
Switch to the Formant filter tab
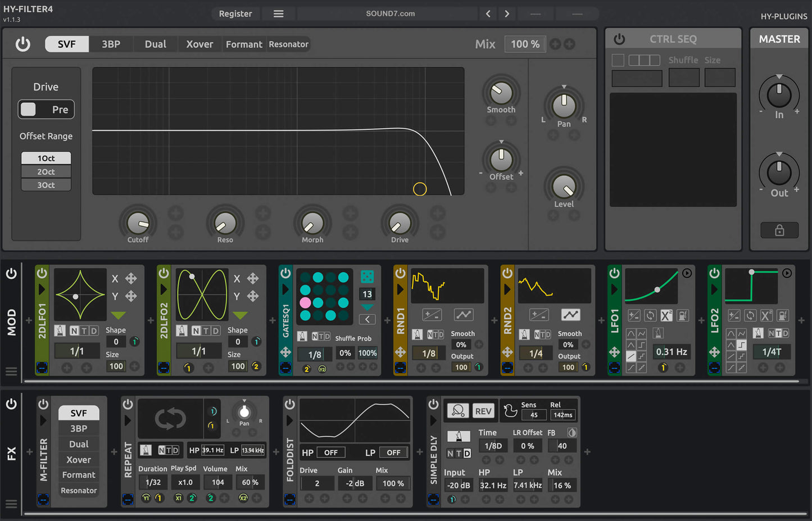[244, 44]
